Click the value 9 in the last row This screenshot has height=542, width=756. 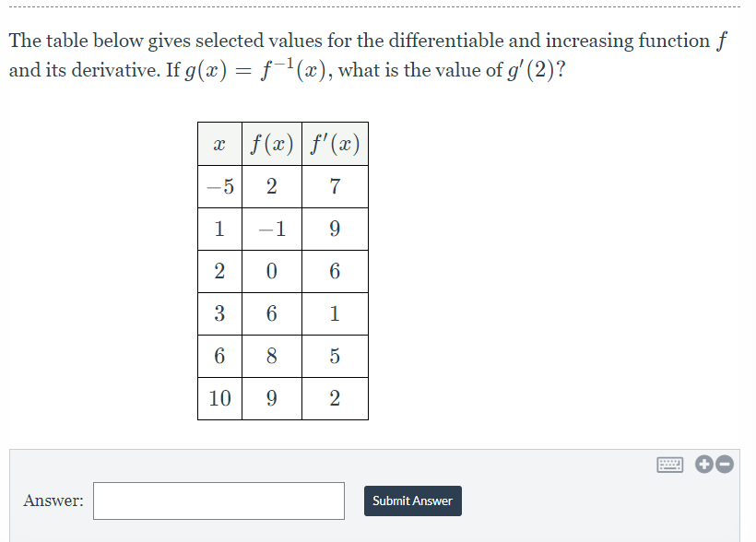click(272, 398)
